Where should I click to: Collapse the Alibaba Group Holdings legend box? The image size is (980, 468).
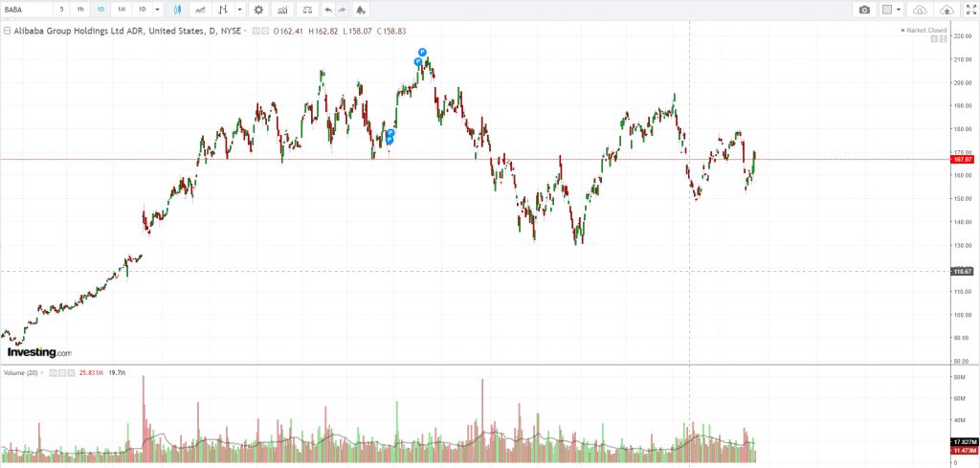pos(7,31)
